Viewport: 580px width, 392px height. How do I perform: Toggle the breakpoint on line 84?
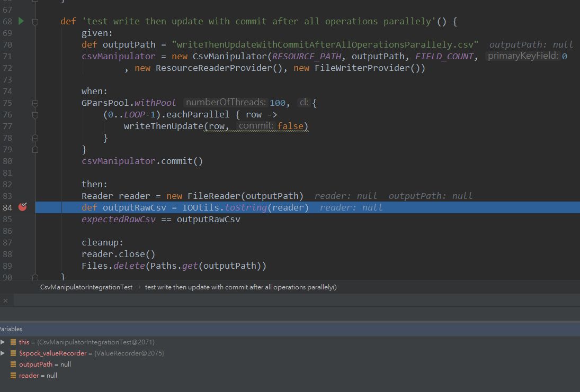click(23, 207)
